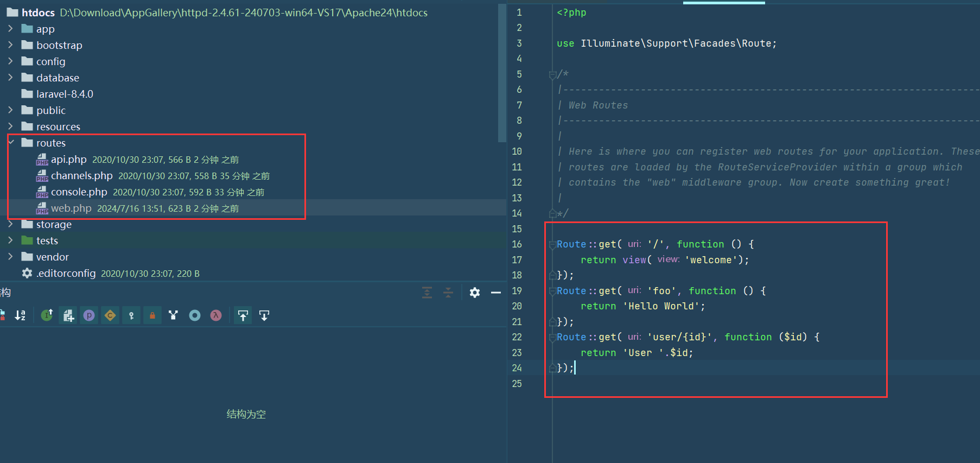Click the gear icon of .editorconfig
980x463 pixels.
(27, 273)
